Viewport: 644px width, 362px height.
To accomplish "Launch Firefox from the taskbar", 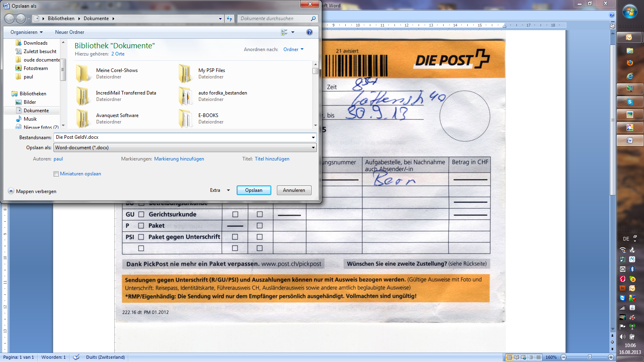I will point(630,63).
